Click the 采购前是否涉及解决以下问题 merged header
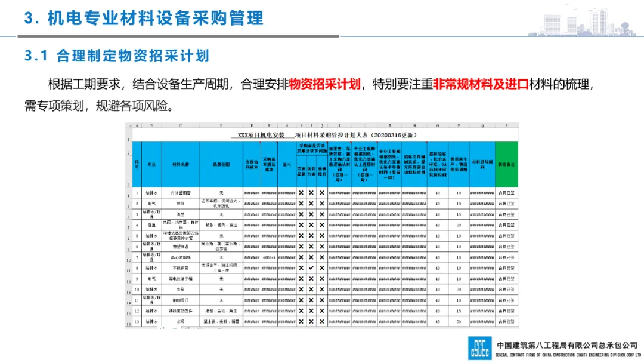The image size is (644, 363). pyautogui.click(x=312, y=149)
